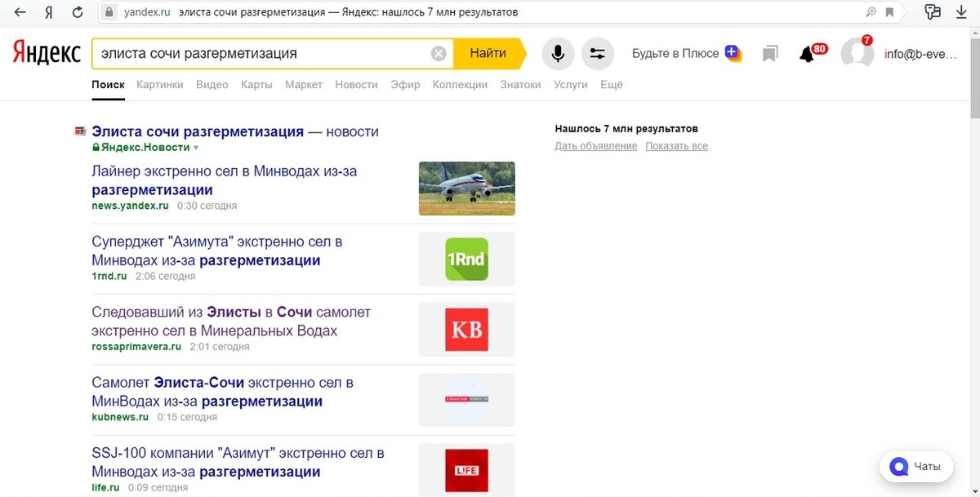
Task: Open the green 1Rnd logo thumbnail
Action: pyautogui.click(x=467, y=260)
